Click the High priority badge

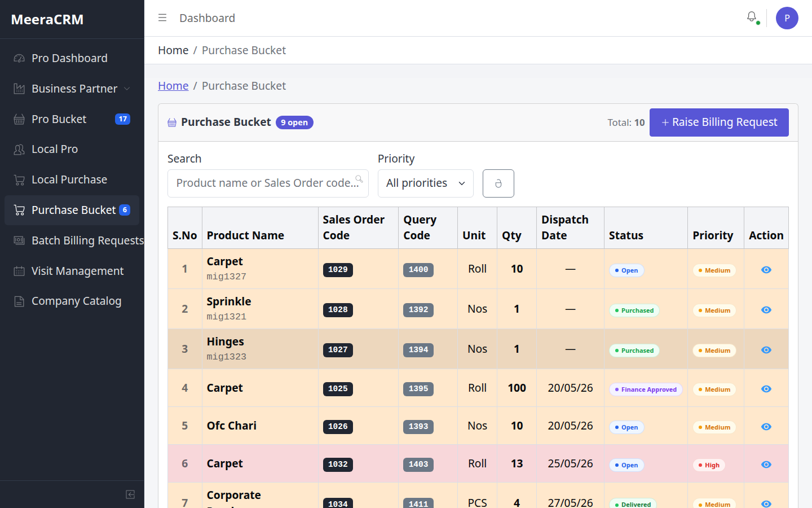click(709, 465)
